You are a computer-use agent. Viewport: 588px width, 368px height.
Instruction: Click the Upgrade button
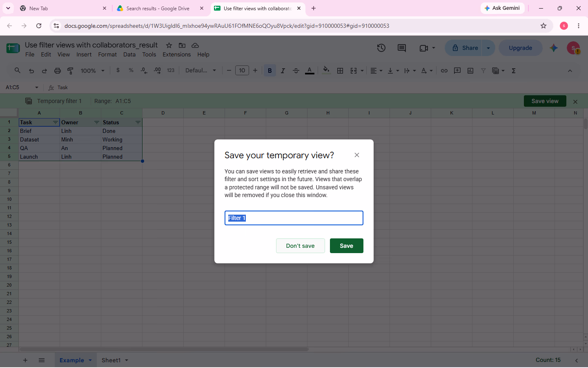coord(520,48)
